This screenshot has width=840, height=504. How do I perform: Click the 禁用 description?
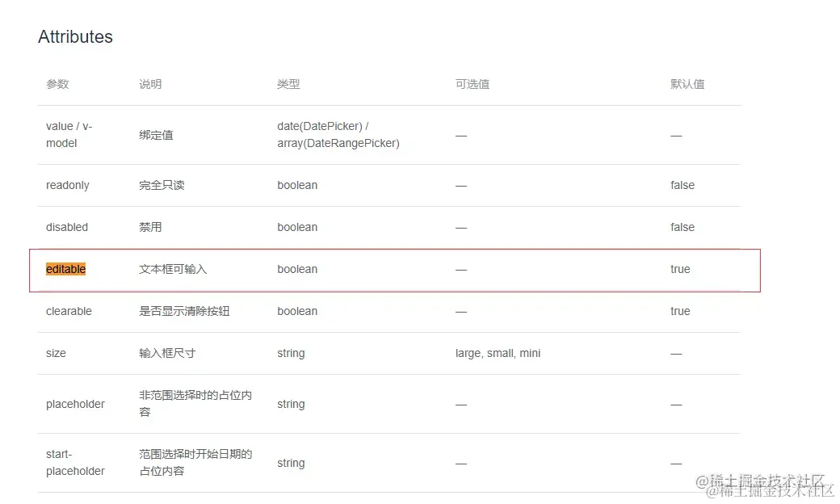coord(150,227)
